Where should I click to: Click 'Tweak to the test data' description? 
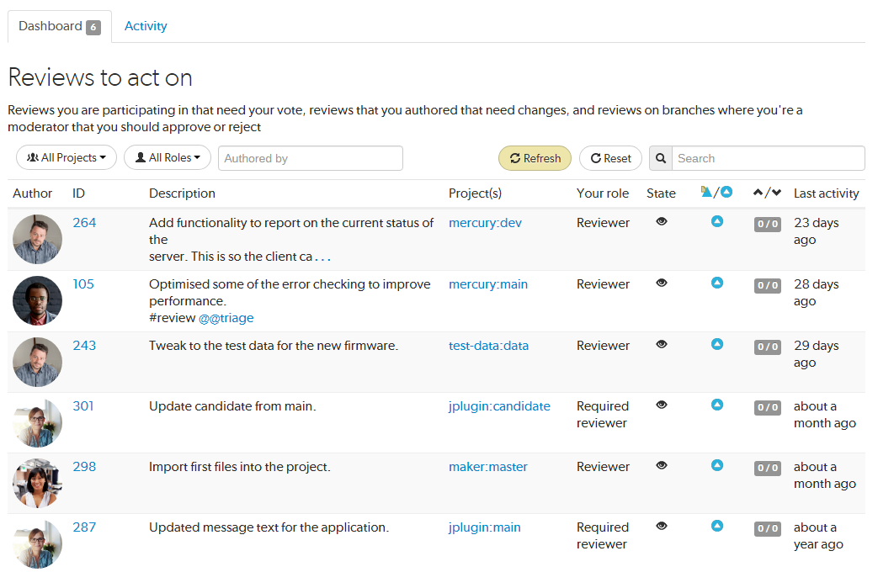(274, 346)
